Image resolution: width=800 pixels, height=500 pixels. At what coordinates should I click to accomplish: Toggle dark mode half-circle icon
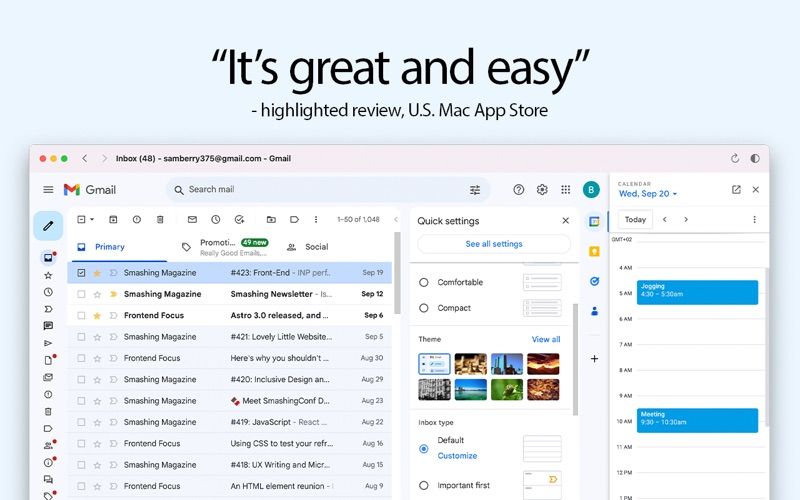(x=755, y=159)
